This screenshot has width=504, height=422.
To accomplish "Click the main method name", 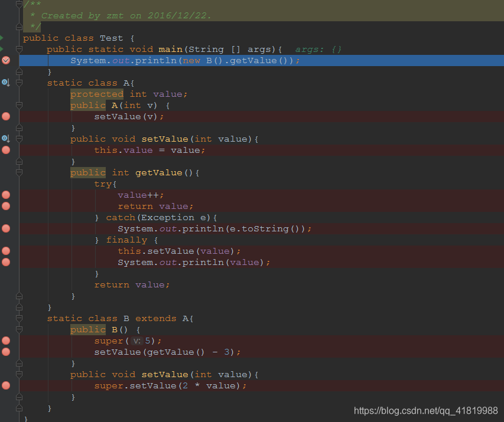I will 170,50.
